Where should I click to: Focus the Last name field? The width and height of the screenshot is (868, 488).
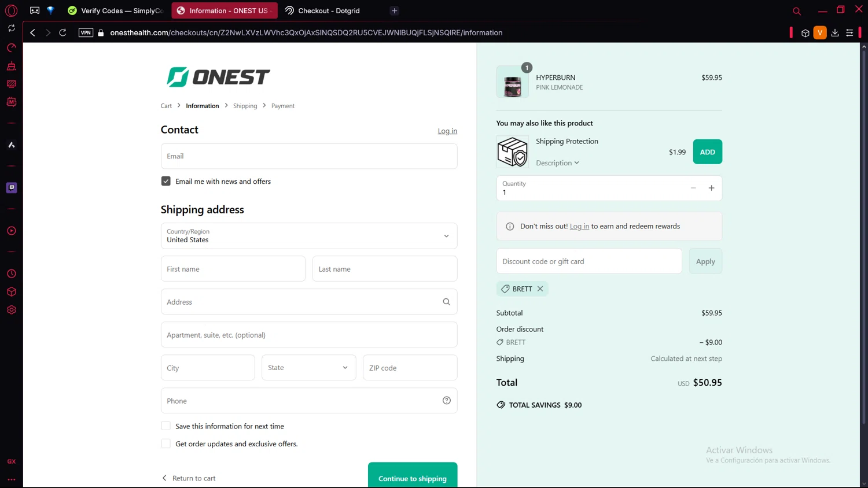[385, 269]
